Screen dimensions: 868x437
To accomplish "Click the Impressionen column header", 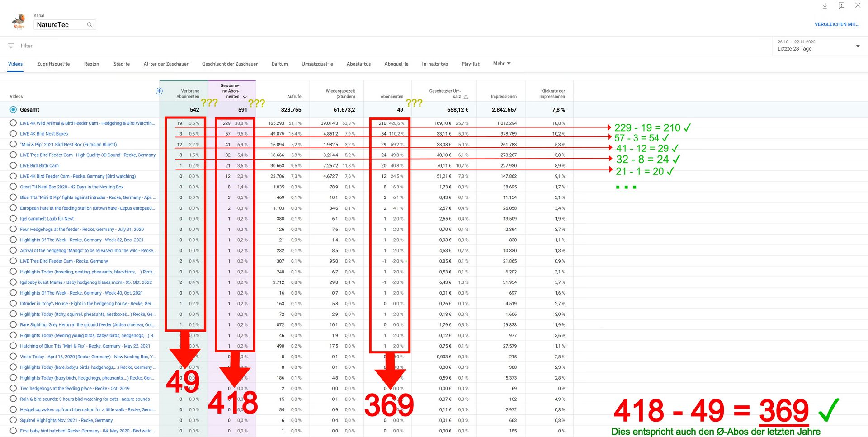I will tap(504, 97).
